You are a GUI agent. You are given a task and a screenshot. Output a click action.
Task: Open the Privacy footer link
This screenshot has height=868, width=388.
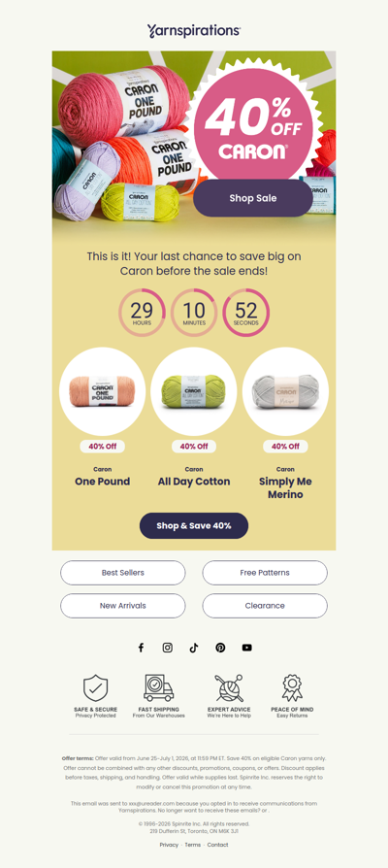point(169,845)
